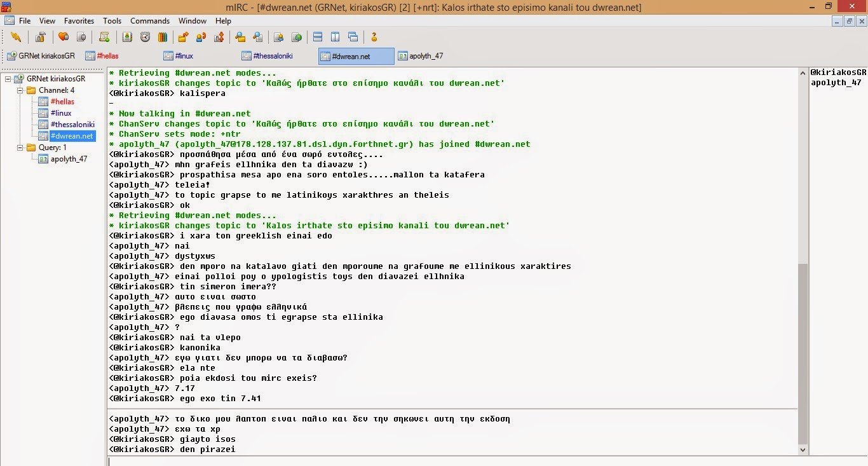Collapse the Channel: 4 tree folder
This screenshot has height=466, width=868.
[x=20, y=90]
